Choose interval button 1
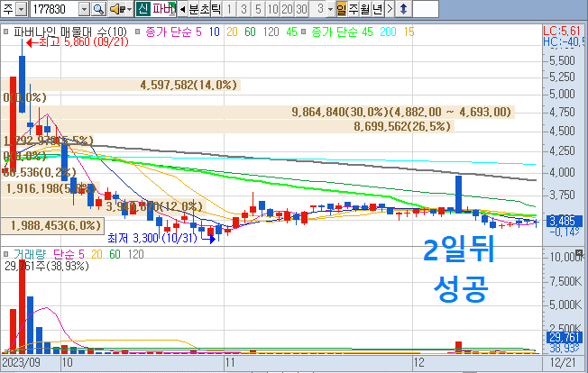588x373 pixels. 229,9
